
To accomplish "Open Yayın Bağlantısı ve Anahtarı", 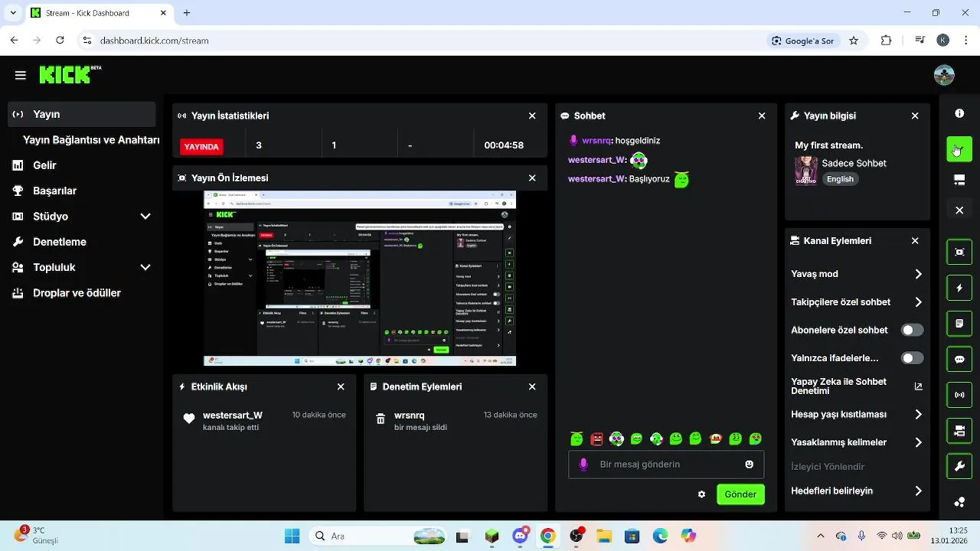I will point(91,140).
